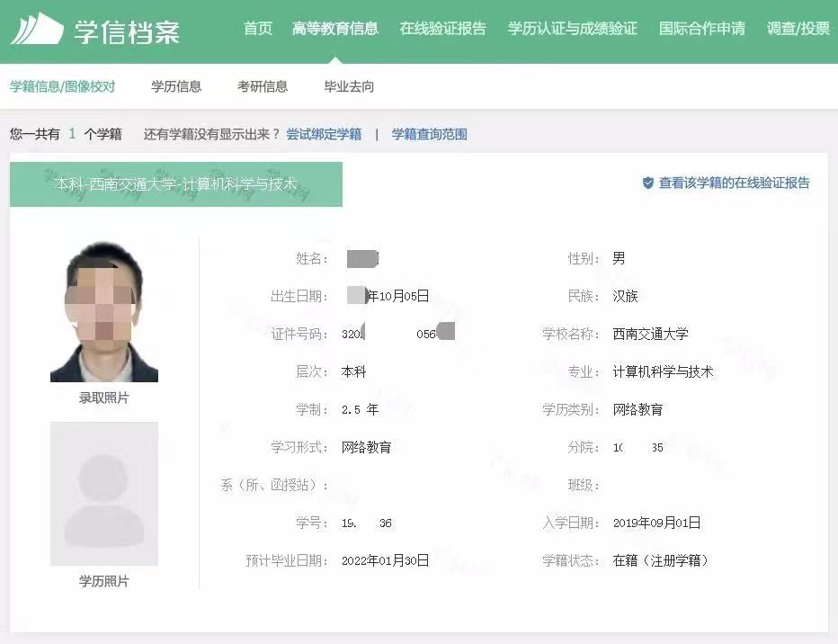Viewport: 838px width, 644px height.
Task: Click the 尝试绑定学籍 link
Action: pyautogui.click(x=324, y=133)
